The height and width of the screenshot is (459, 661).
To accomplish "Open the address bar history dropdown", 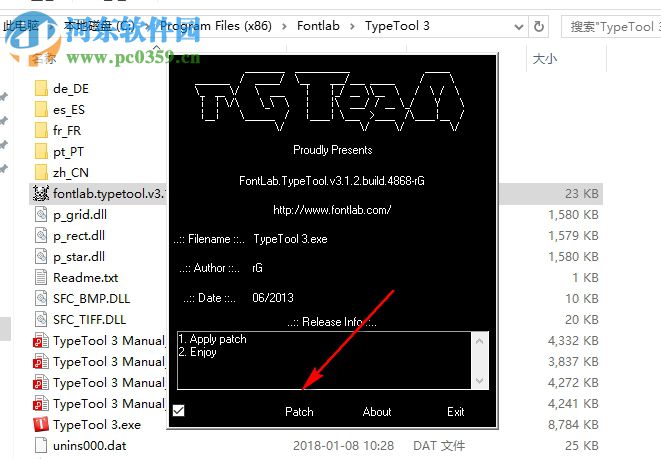I will 519,27.
